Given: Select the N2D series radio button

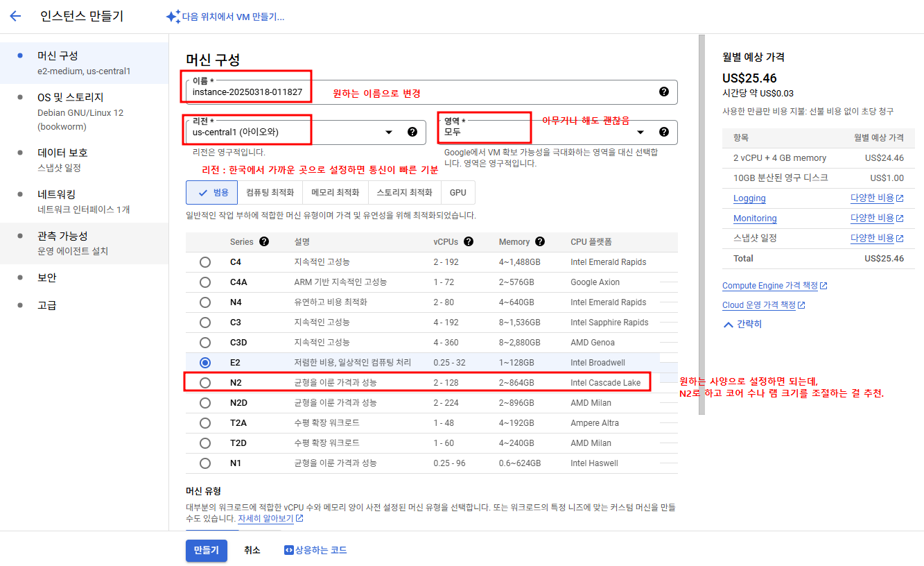Looking at the screenshot, I should coord(205,403).
